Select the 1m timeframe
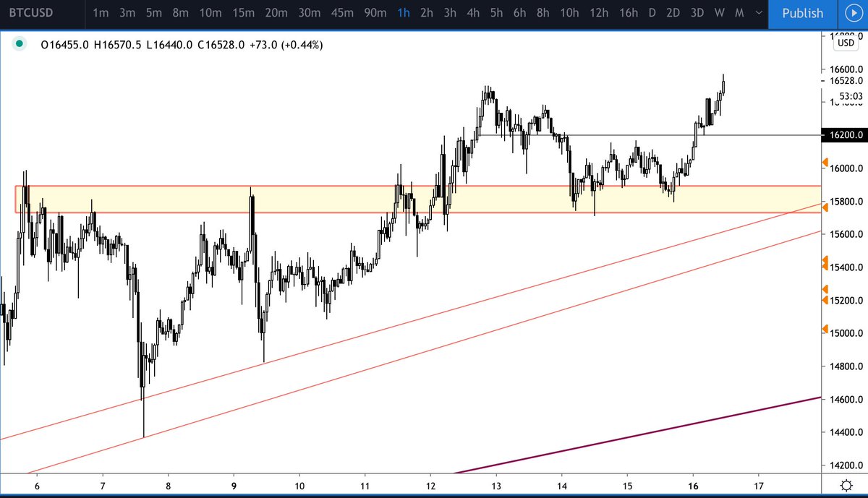This screenshot has height=498, width=868. point(101,13)
